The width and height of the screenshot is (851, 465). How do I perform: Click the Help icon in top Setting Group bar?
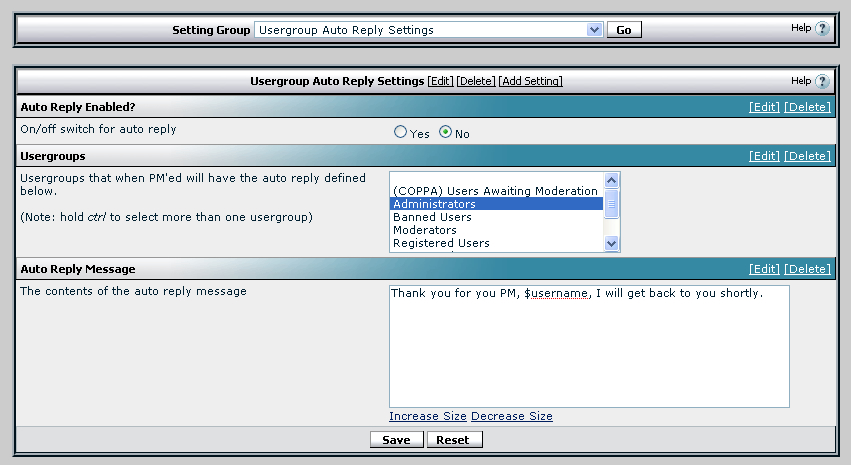point(822,29)
